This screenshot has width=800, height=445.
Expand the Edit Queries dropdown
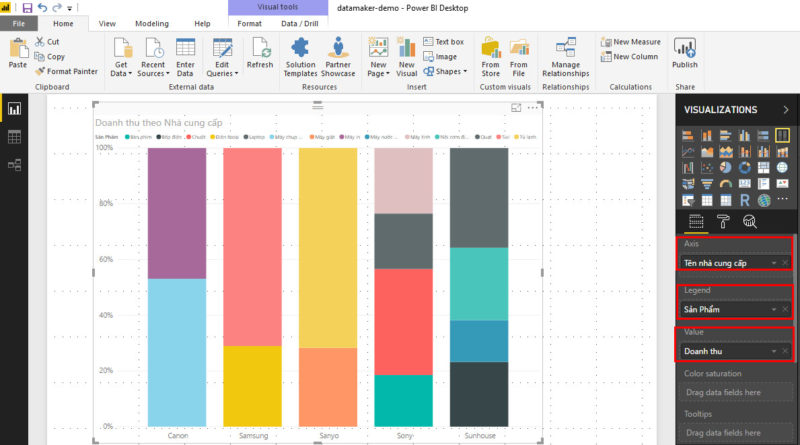point(222,72)
